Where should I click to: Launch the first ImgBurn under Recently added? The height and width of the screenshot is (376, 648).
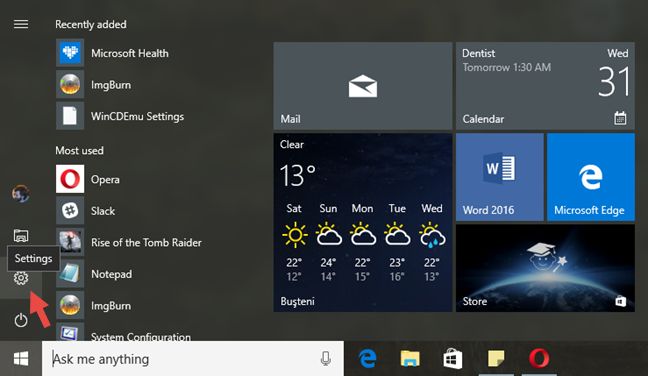(x=94, y=85)
